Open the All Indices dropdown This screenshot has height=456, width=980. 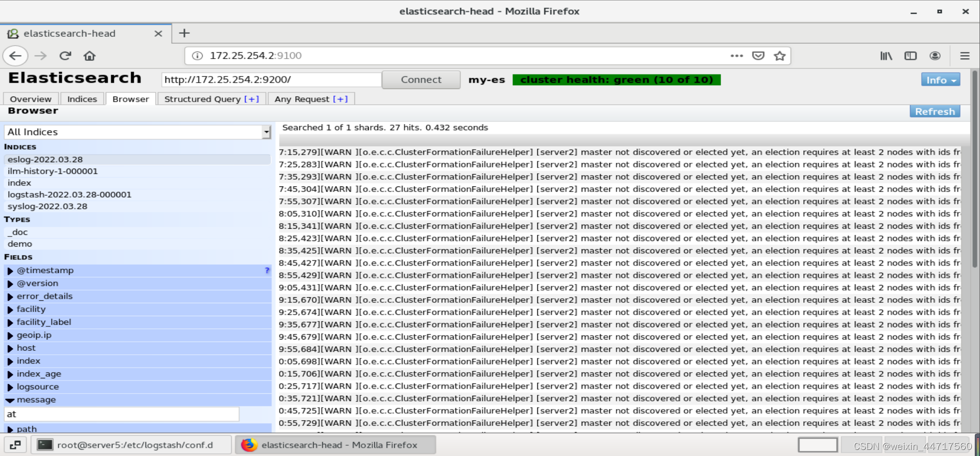(137, 132)
